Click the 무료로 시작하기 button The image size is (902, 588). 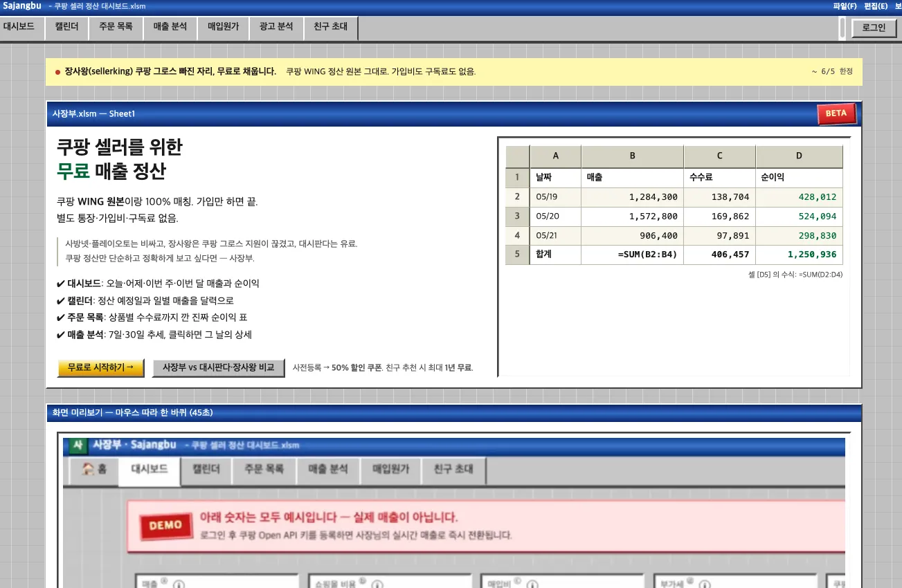(101, 368)
